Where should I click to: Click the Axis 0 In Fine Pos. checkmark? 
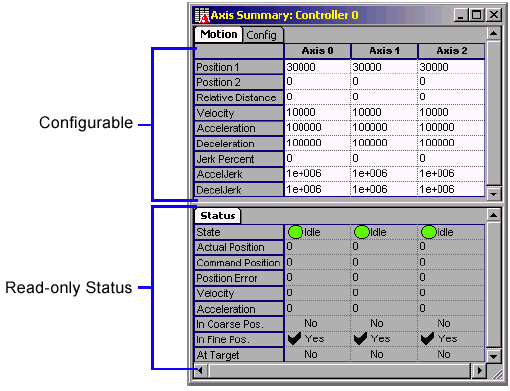(x=294, y=339)
